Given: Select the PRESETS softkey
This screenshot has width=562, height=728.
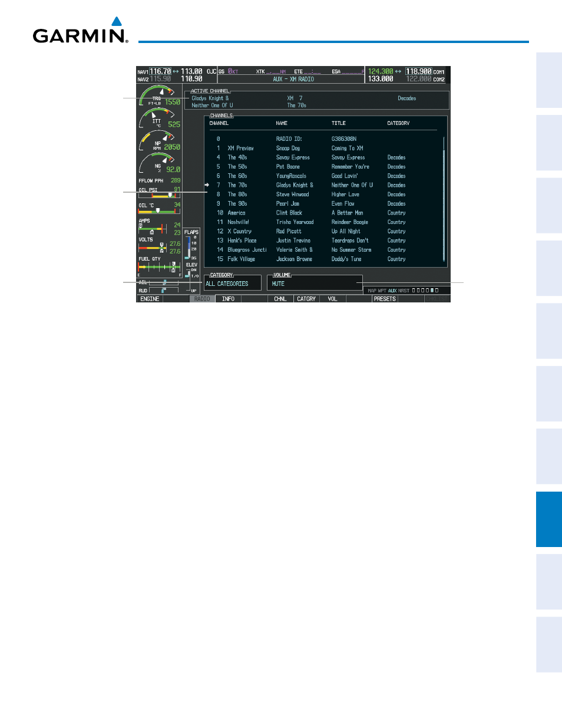Looking at the screenshot, I should [385, 299].
